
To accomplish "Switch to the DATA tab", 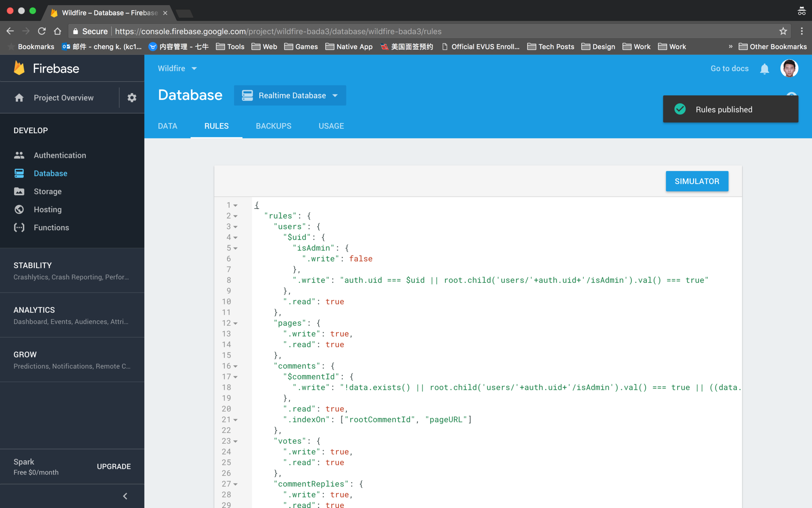I will pyautogui.click(x=167, y=126).
